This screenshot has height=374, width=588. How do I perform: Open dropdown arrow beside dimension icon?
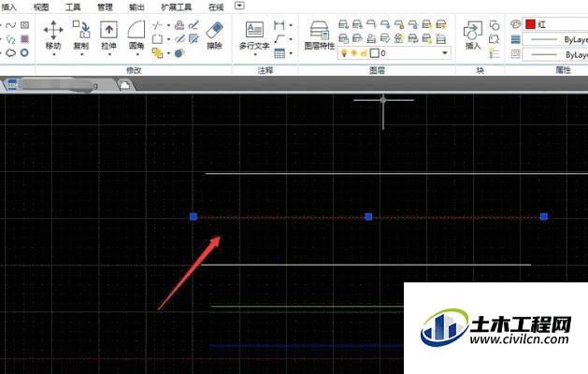point(291,25)
